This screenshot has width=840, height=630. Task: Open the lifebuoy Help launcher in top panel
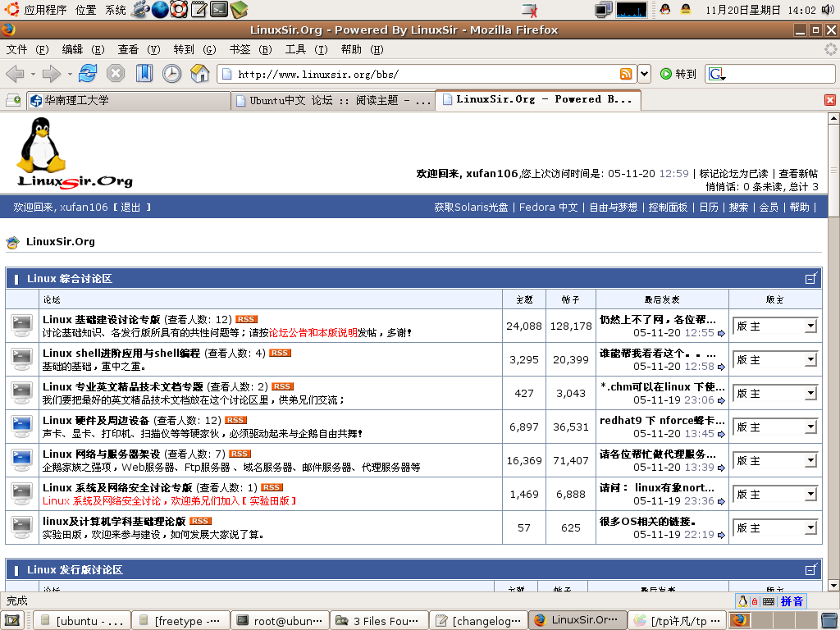[x=179, y=9]
